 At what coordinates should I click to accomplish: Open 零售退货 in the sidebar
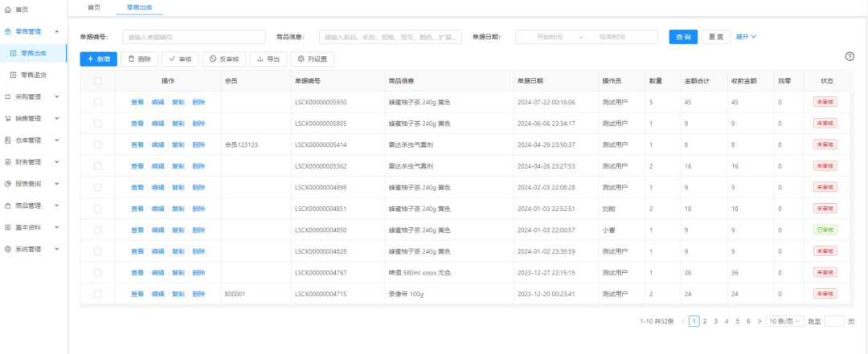point(33,75)
